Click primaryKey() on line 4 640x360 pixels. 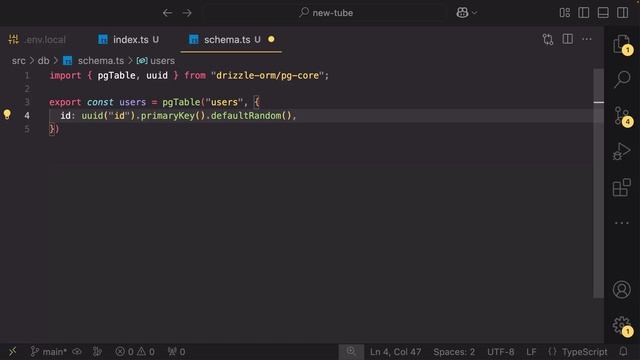[173, 116]
